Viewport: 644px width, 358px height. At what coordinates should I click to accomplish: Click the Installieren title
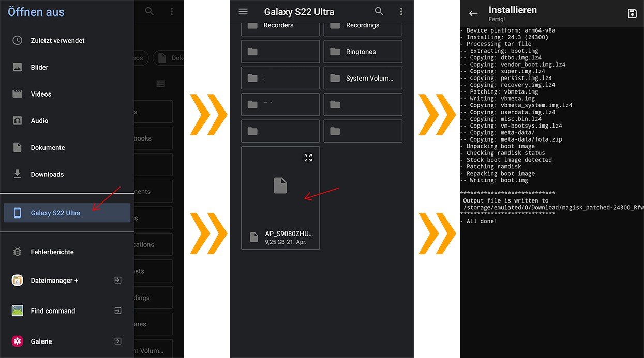(513, 10)
